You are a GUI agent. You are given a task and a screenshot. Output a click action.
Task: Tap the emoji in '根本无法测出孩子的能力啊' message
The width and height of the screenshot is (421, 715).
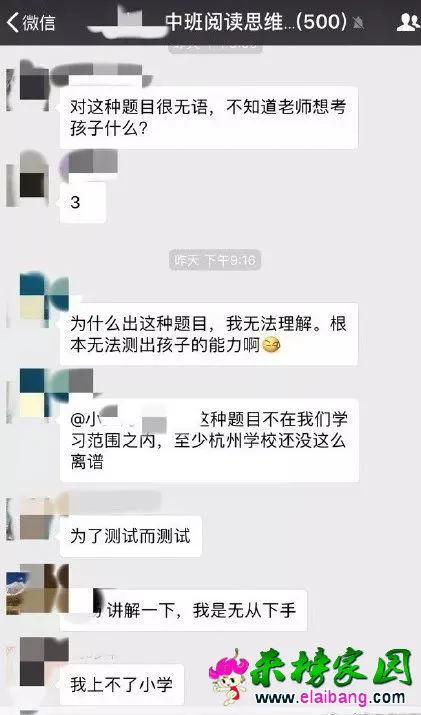(272, 346)
